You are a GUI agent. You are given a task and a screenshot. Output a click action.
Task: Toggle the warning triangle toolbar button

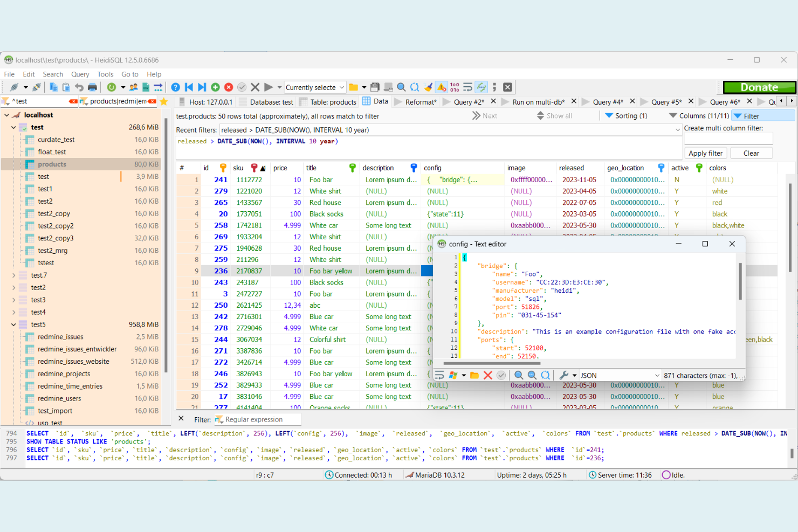point(442,87)
